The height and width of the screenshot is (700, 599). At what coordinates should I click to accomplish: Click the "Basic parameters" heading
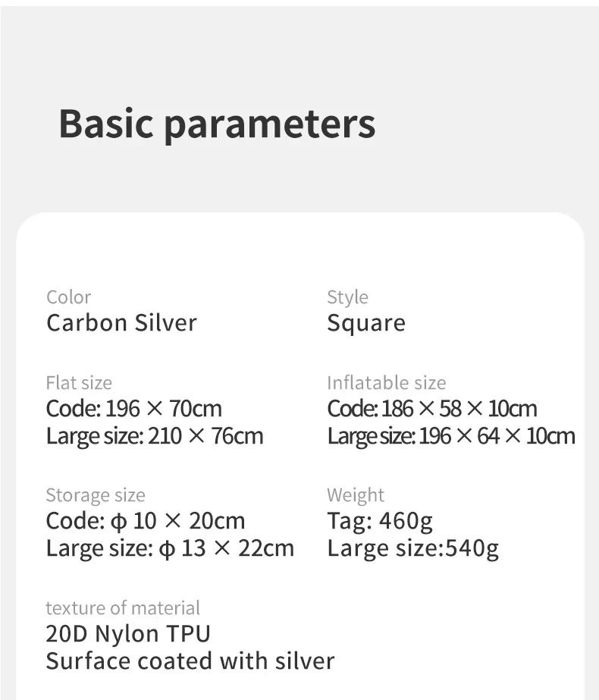tap(217, 124)
